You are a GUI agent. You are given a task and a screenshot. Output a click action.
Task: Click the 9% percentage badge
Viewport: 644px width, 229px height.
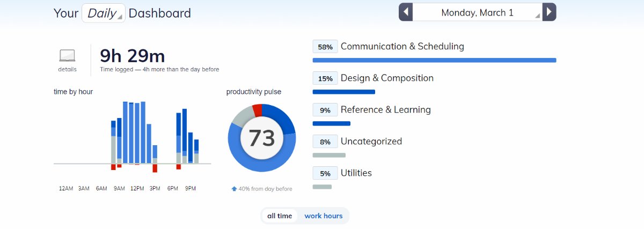[325, 110]
